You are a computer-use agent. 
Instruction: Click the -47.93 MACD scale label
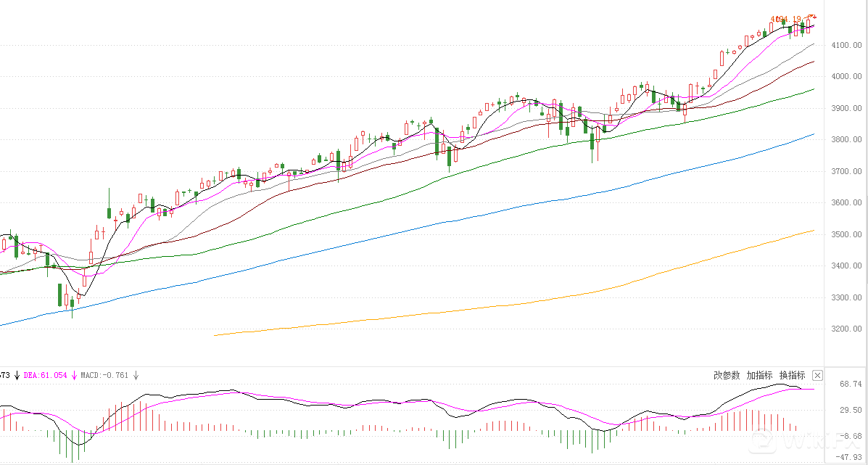(848, 458)
